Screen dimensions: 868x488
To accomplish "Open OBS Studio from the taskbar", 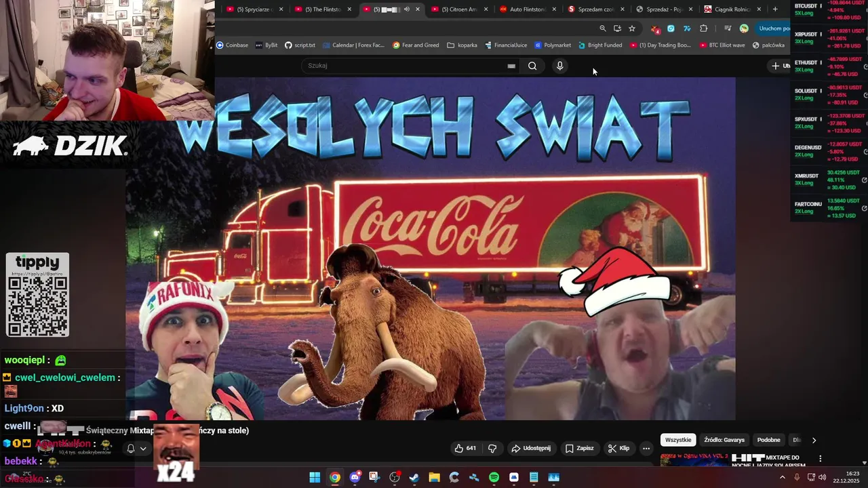I will pos(395,477).
